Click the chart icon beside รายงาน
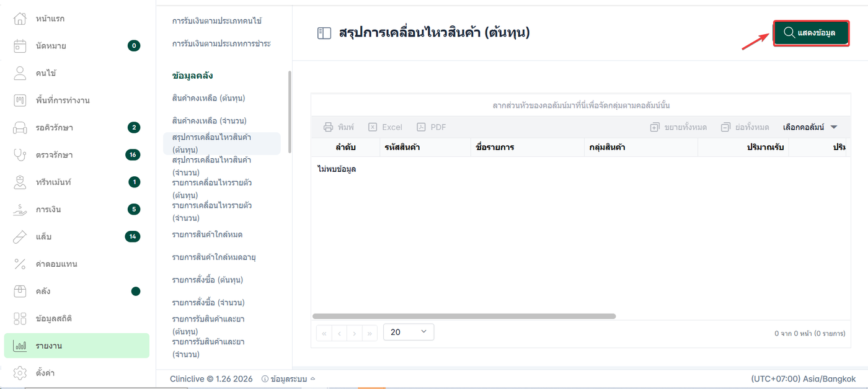 pyautogui.click(x=20, y=346)
